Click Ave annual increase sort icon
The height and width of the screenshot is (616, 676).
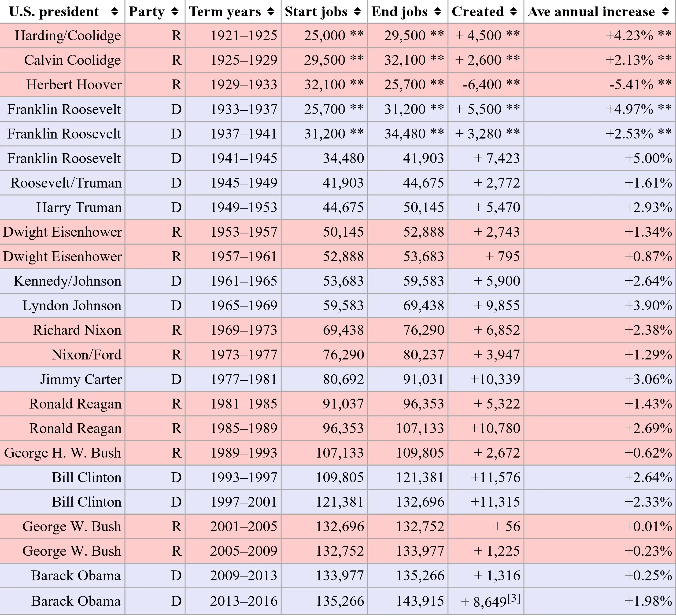click(666, 12)
